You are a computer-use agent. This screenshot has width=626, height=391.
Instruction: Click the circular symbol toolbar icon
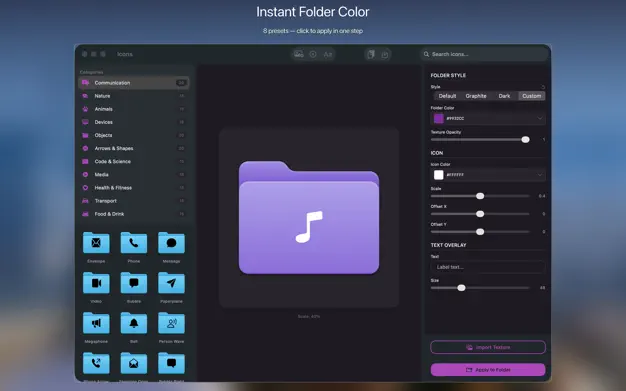click(313, 54)
